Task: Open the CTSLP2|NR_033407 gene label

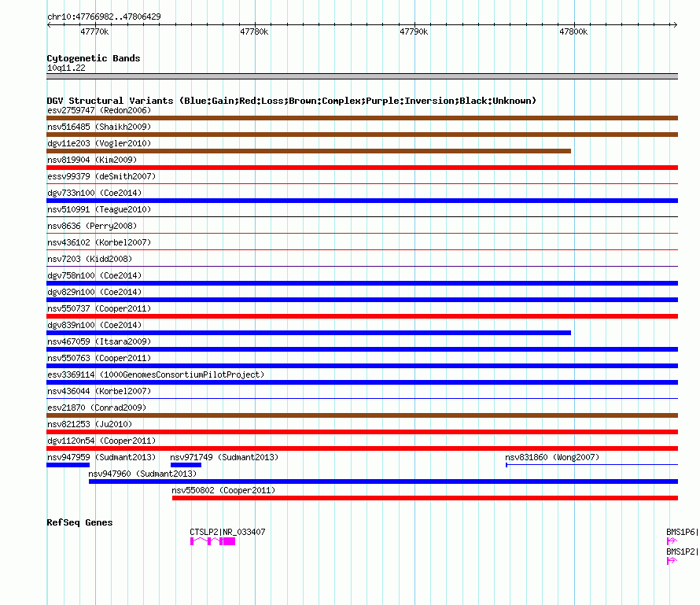Action: [x=227, y=532]
